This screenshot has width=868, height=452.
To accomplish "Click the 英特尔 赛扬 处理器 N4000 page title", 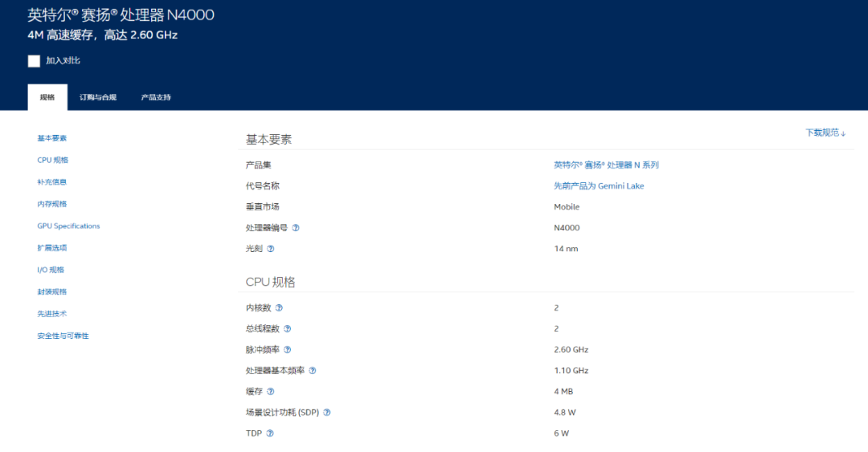I will click(x=121, y=15).
